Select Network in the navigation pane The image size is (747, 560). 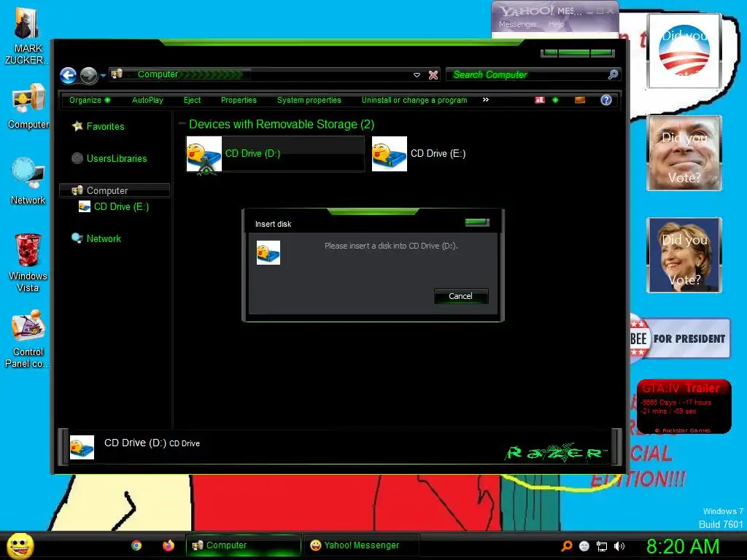pyautogui.click(x=104, y=238)
